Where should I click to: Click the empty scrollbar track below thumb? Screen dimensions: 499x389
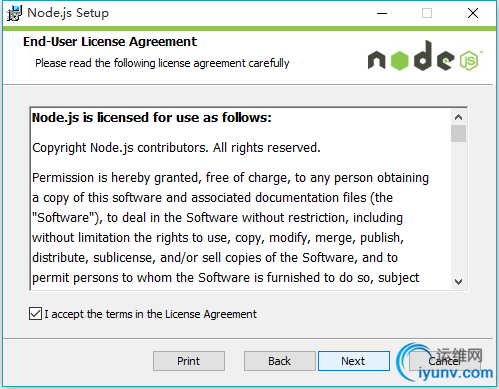click(x=459, y=208)
